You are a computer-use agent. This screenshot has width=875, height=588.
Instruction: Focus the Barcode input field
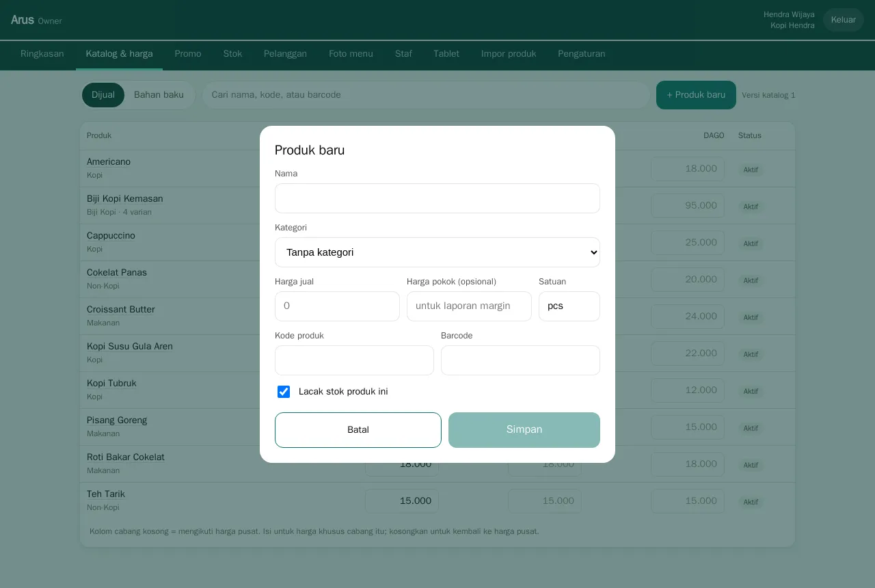click(520, 360)
